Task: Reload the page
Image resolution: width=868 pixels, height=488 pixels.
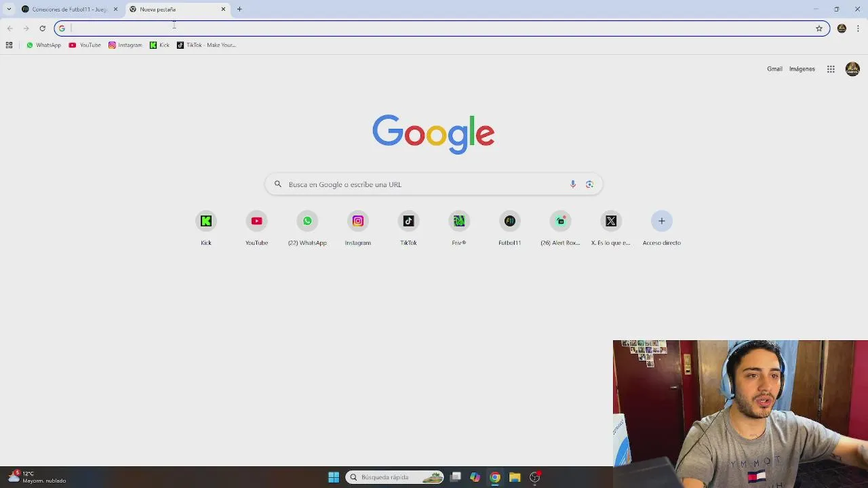Action: point(42,28)
